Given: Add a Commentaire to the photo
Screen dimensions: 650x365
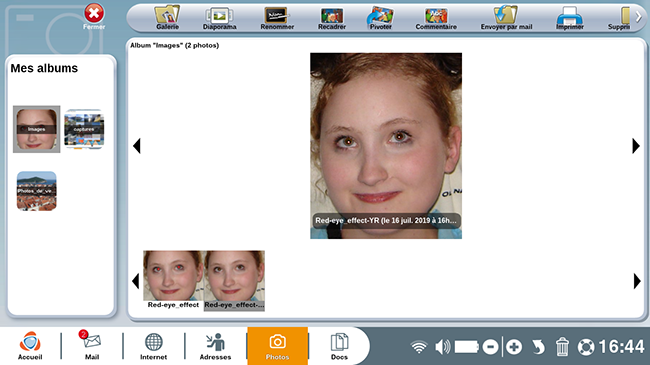Looking at the screenshot, I should (436, 18).
